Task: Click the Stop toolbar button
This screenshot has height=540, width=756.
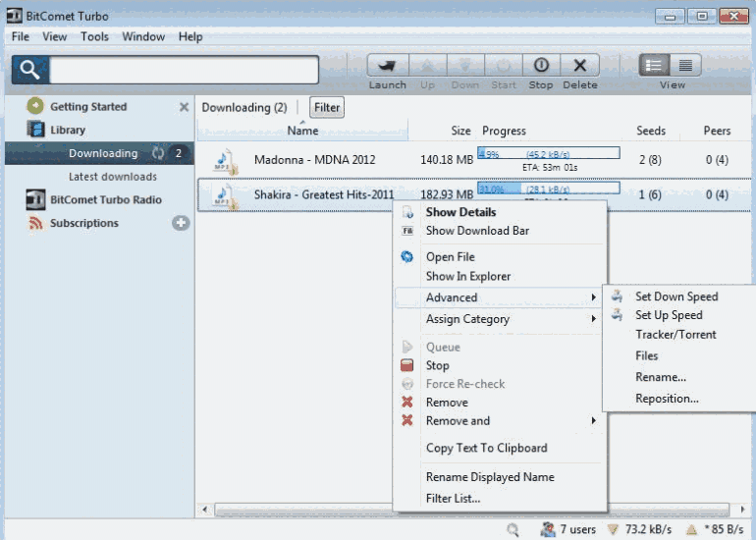Action: pyautogui.click(x=541, y=65)
